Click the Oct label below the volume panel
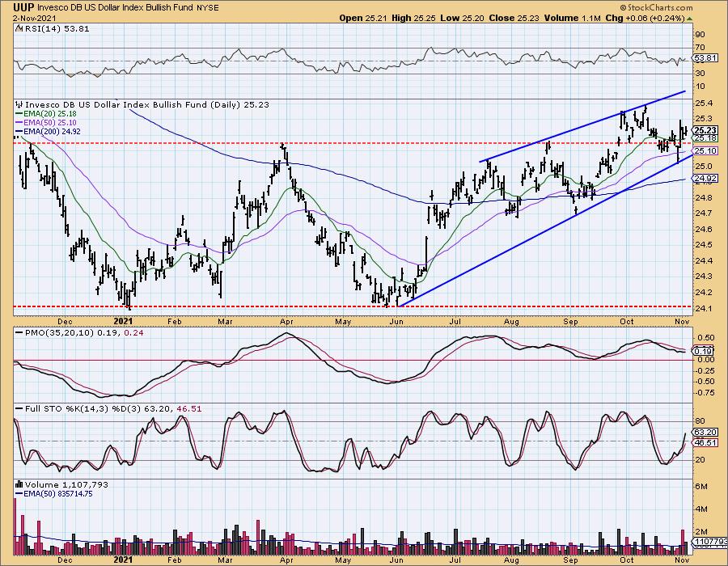The height and width of the screenshot is (566, 728). click(627, 560)
